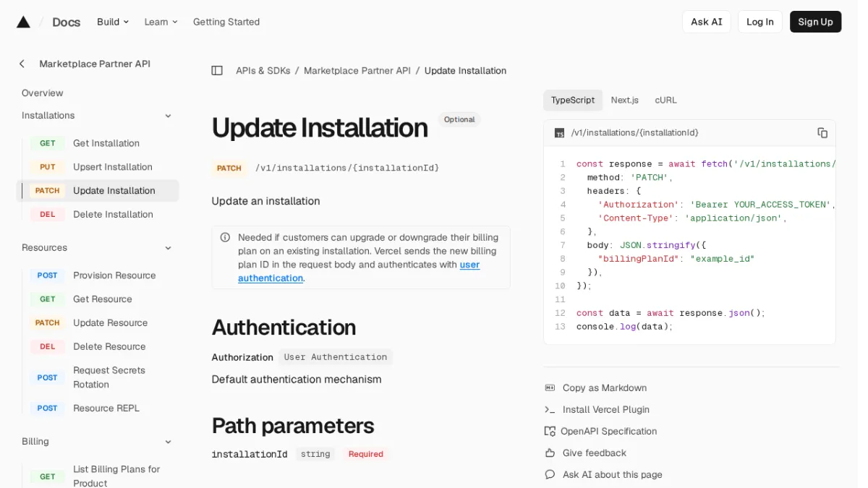This screenshot has width=868, height=488.
Task: Click the Vercel triangle logo
Action: pyautogui.click(x=23, y=22)
